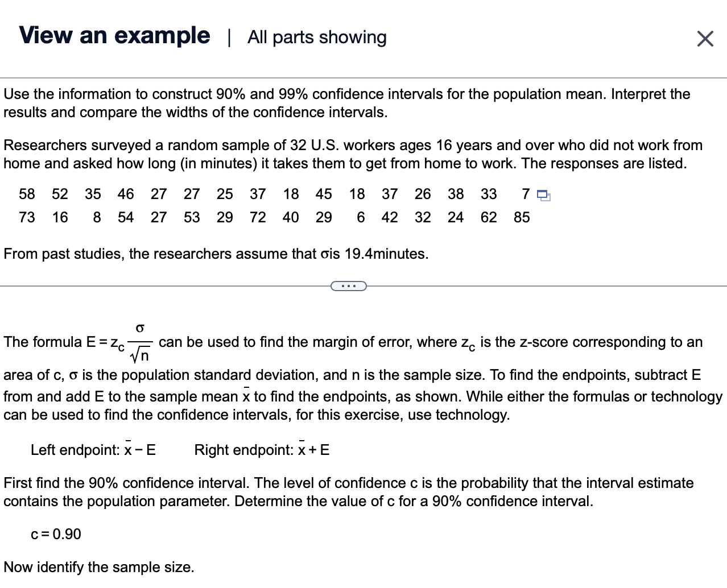
Task: Select the c = 0.90 value
Action: [56, 534]
